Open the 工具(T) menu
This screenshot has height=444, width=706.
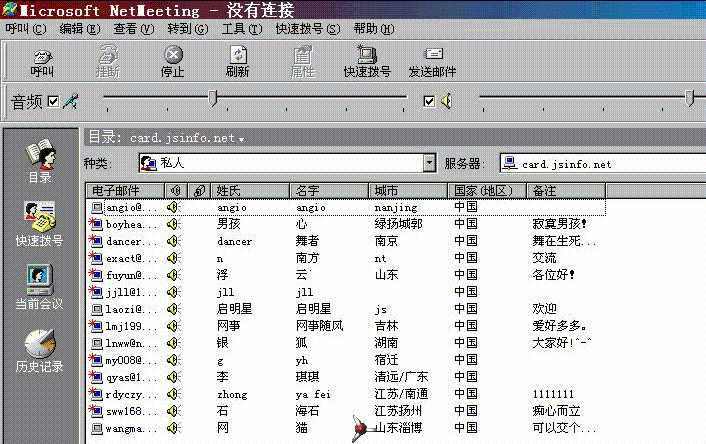click(242, 29)
